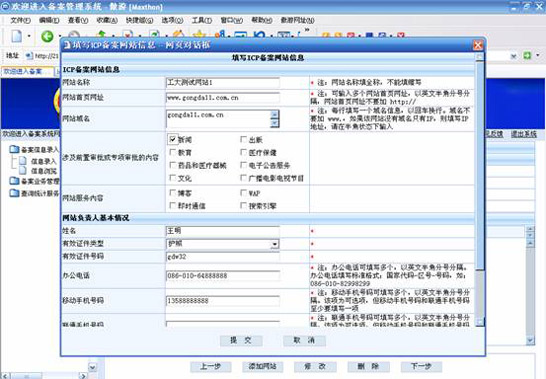Check the 搜索引擎 checkbox
Image resolution: width=546 pixels, height=379 pixels.
coord(243,206)
